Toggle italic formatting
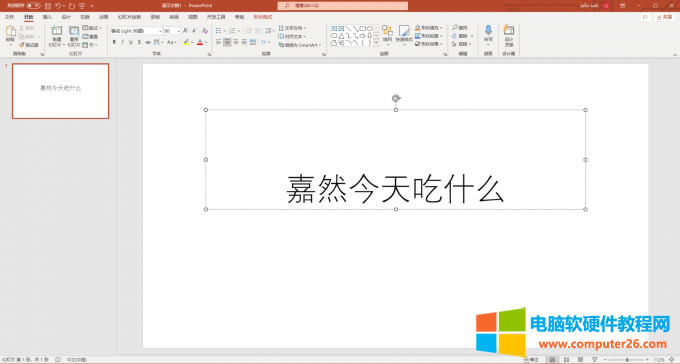 [122, 42]
